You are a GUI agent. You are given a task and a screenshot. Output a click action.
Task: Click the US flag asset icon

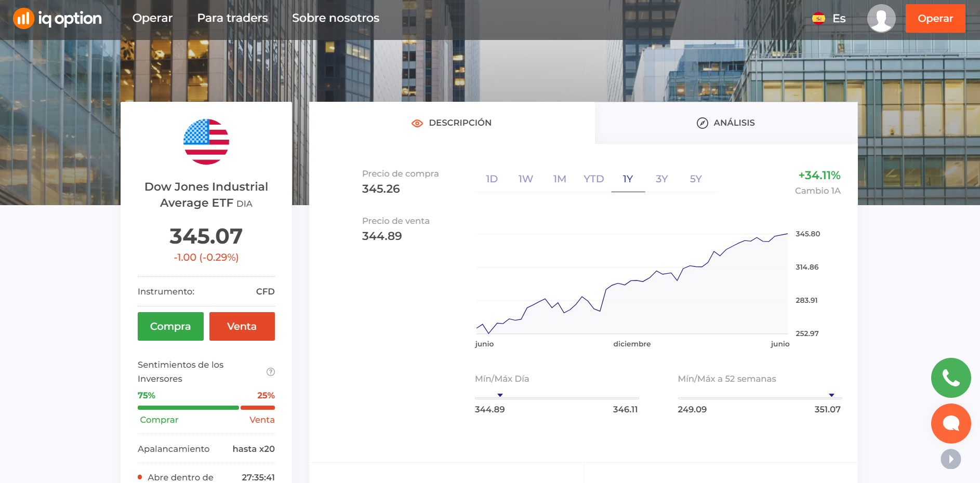click(x=206, y=142)
